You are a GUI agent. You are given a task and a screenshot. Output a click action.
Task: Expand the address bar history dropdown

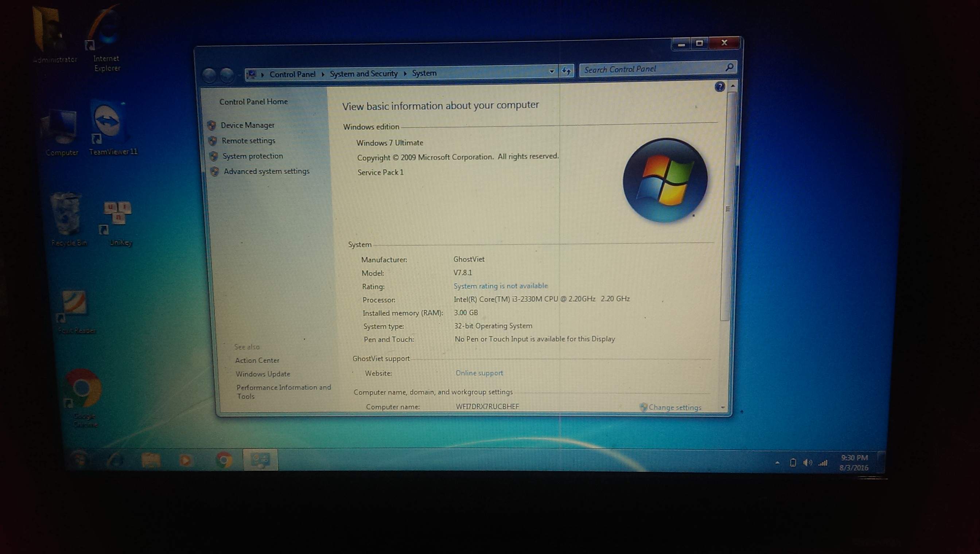point(552,71)
